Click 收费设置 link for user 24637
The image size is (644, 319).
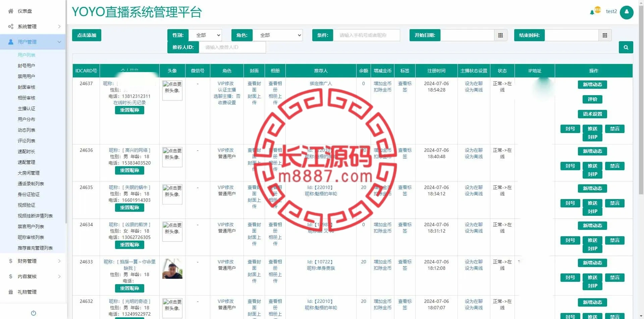coord(227,103)
